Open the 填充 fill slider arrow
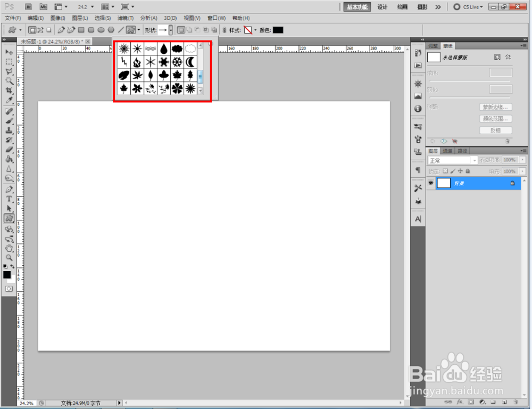This screenshot has height=409, width=532. click(x=522, y=171)
